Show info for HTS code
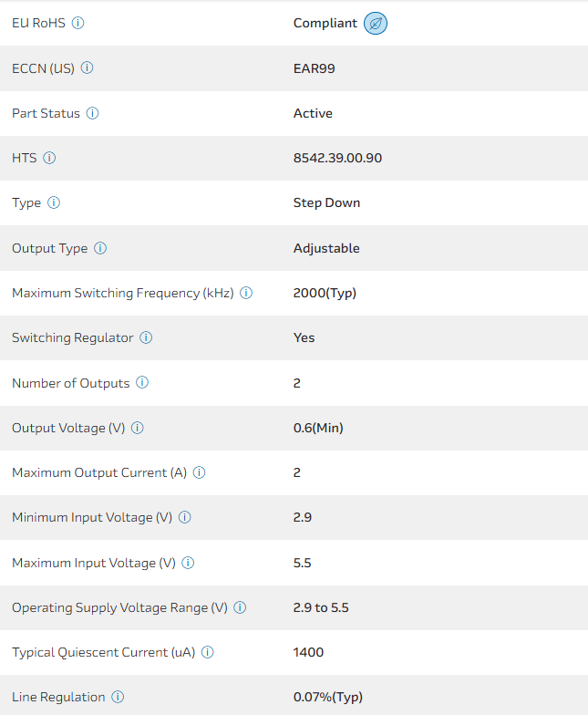Screen dimensions: 588x715 tap(49, 158)
